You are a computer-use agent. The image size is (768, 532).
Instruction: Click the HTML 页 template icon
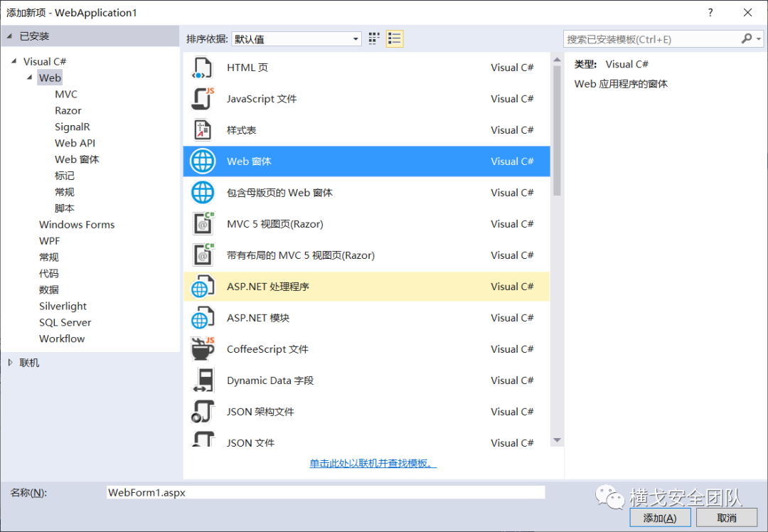[x=203, y=68]
